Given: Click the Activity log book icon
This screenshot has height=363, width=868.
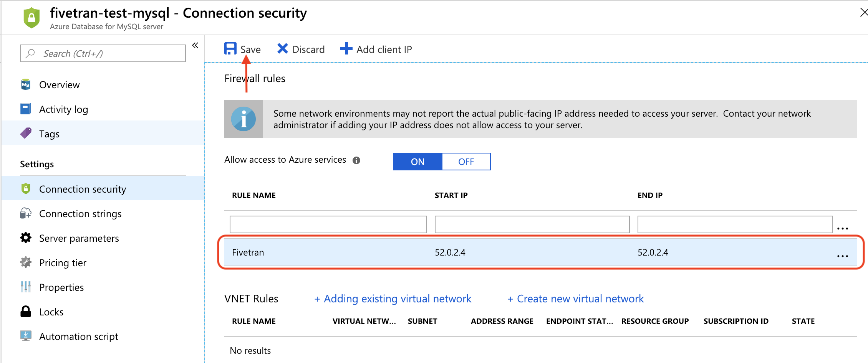Looking at the screenshot, I should pyautogui.click(x=25, y=109).
